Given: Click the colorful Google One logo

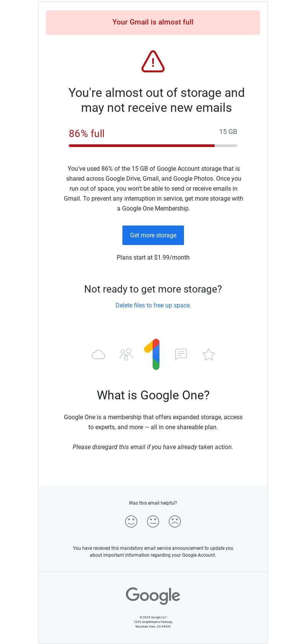Looking at the screenshot, I should 153,354.
